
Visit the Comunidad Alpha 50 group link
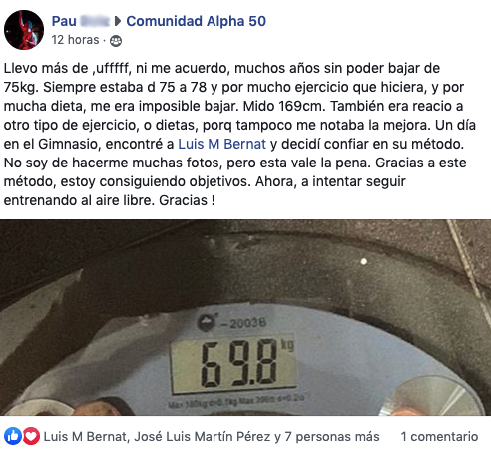[196, 21]
